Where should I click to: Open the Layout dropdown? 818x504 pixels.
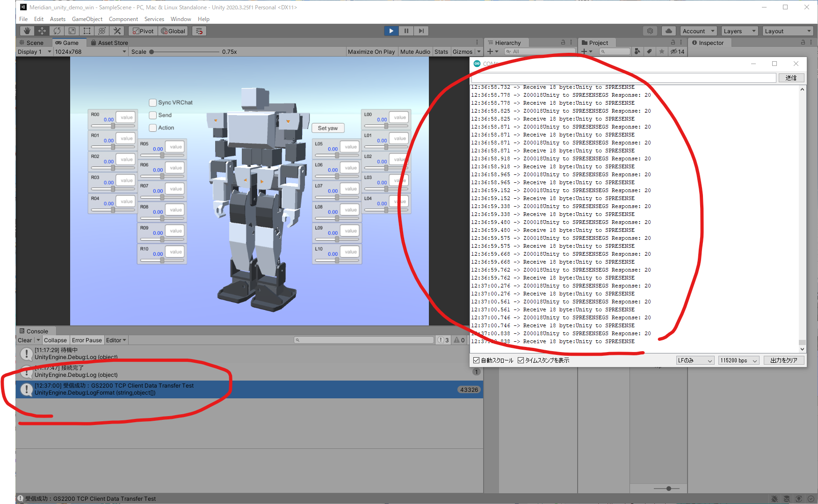tap(788, 31)
